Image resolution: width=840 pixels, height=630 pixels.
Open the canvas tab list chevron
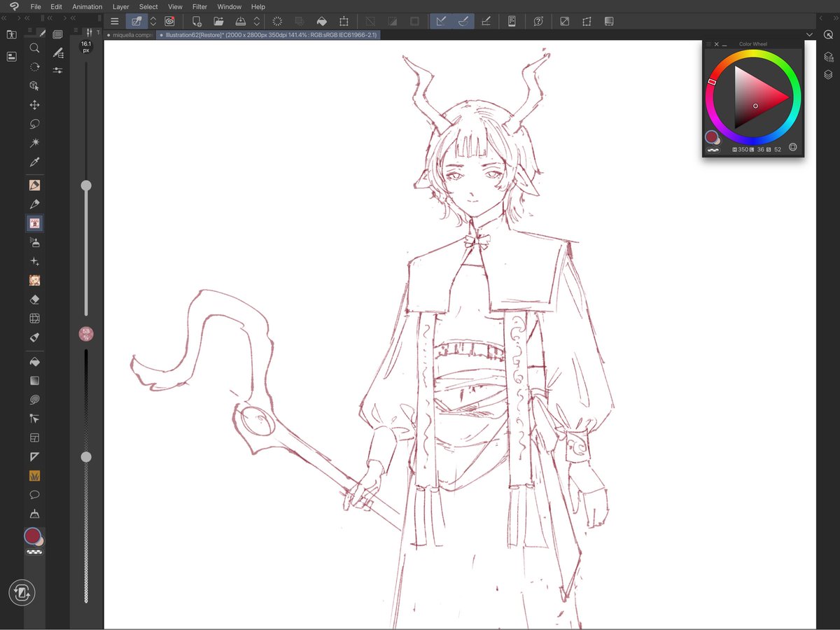(809, 34)
